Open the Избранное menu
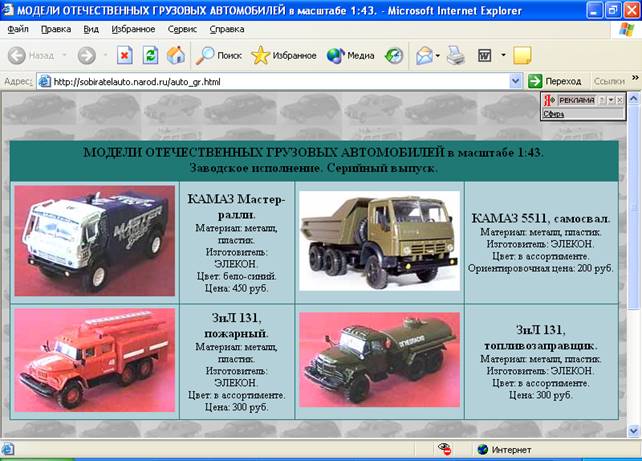 click(x=133, y=29)
